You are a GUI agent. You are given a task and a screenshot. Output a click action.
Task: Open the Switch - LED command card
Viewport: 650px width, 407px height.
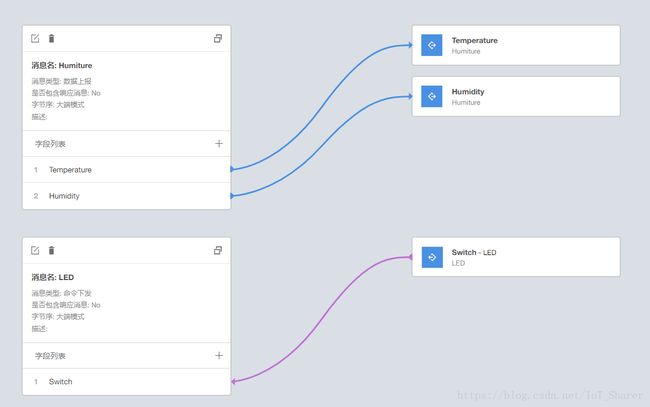[516, 257]
